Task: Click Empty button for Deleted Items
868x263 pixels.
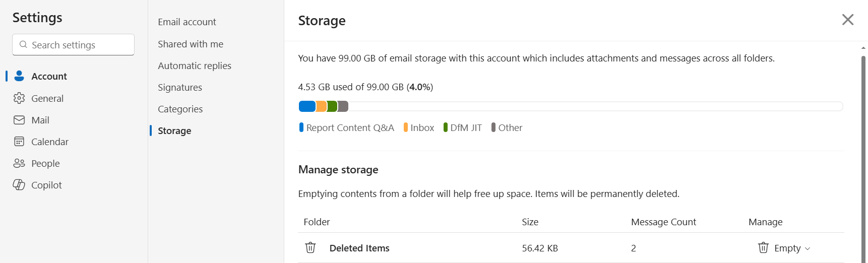Action: (784, 248)
